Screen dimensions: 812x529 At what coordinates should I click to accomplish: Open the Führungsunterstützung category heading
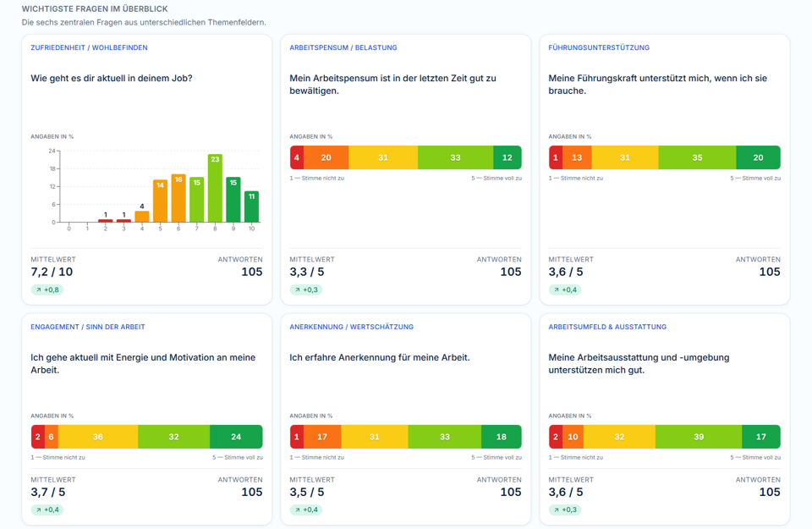(599, 47)
